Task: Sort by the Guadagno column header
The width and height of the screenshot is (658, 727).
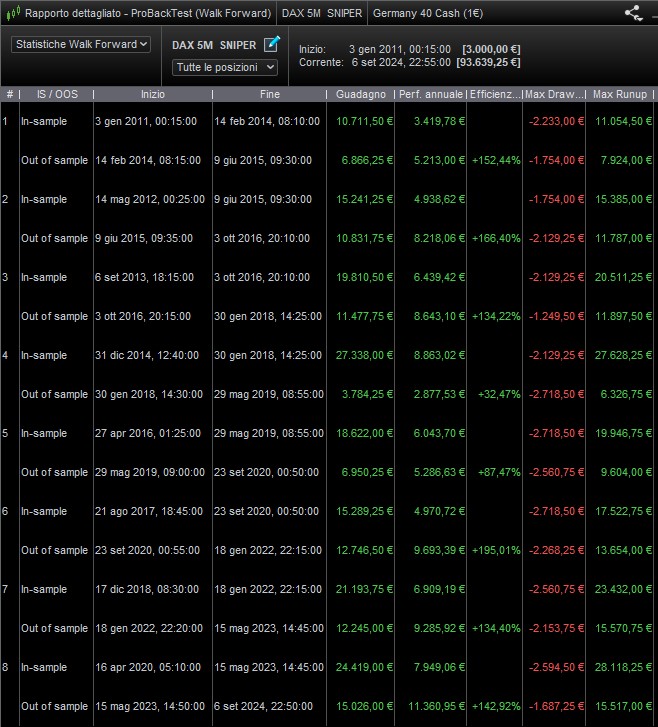Action: click(x=361, y=94)
